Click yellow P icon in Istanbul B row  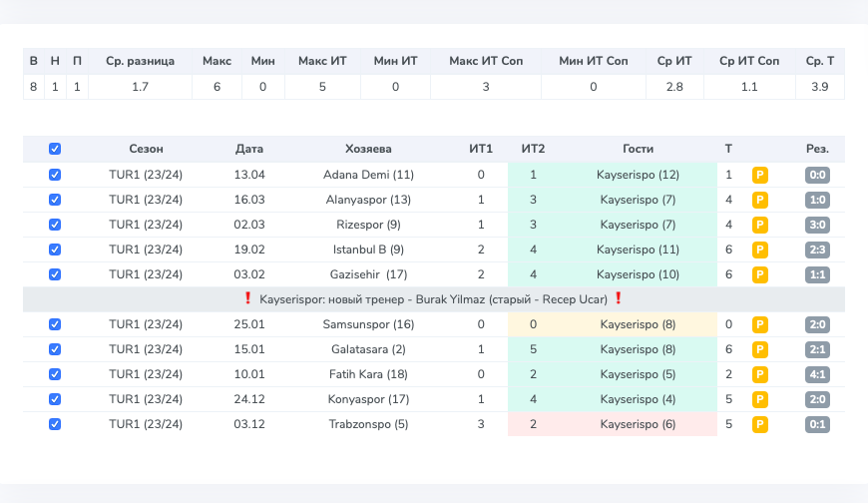click(x=760, y=250)
